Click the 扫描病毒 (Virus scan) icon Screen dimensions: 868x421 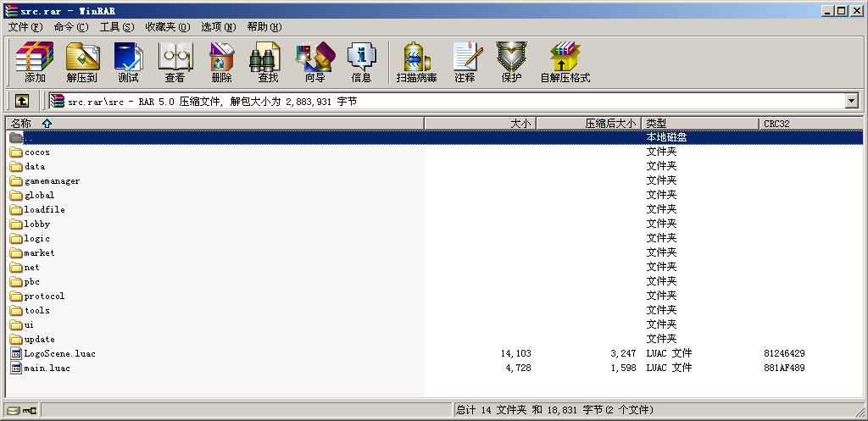click(417, 62)
